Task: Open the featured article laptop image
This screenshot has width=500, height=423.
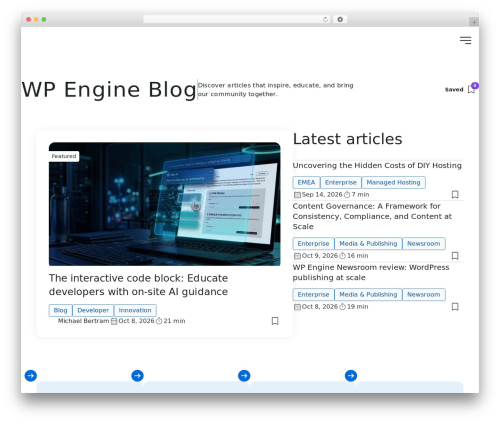Action: 165,204
